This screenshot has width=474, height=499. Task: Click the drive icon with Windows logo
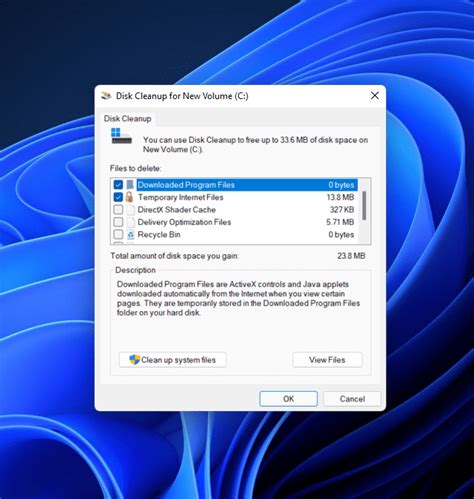tap(121, 136)
